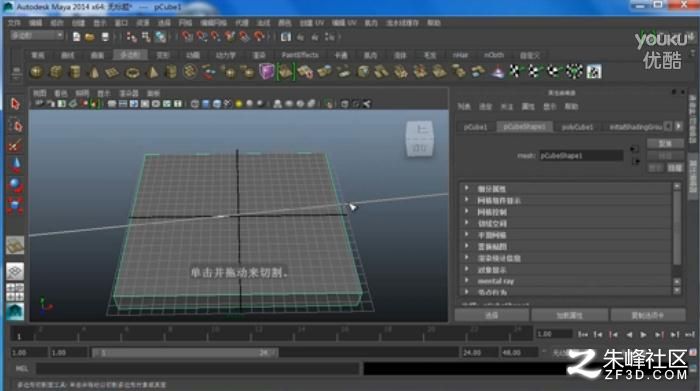Select the blue sphere Rotate tool in toolbox
The width and height of the screenshot is (700, 391).
[x=15, y=185]
